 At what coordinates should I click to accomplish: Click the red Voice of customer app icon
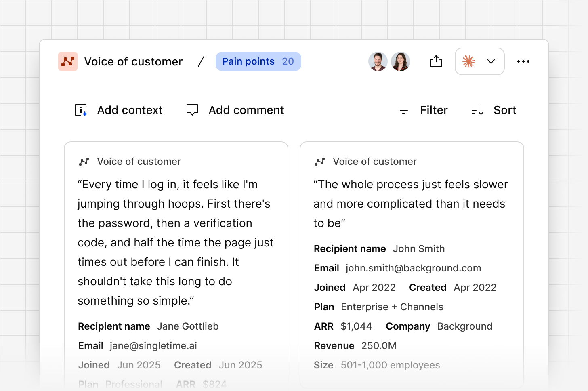pos(68,61)
